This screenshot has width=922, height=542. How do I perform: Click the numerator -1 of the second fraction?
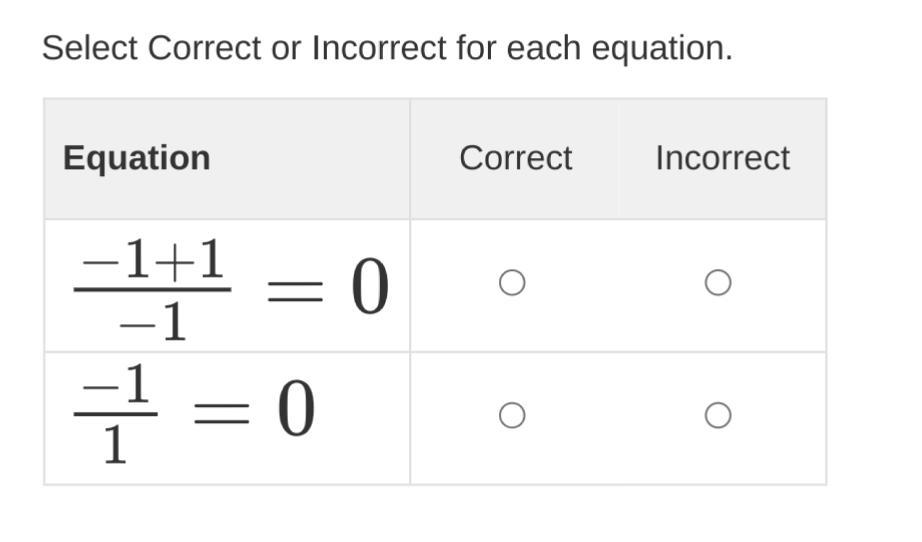pos(116,384)
